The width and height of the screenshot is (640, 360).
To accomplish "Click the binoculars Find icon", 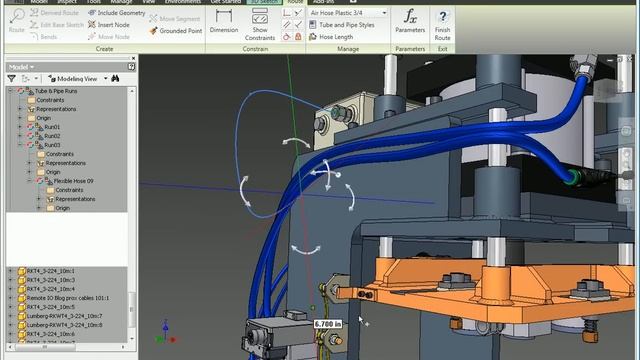I will 115,78.
